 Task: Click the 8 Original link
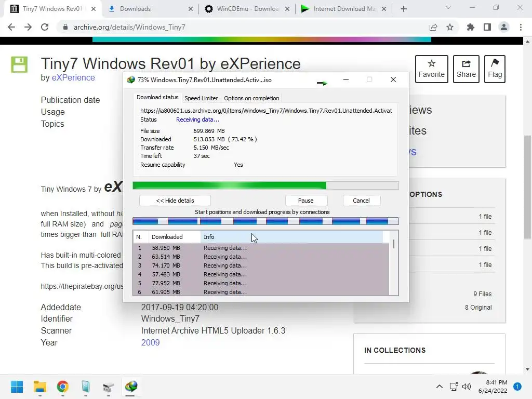point(478,308)
